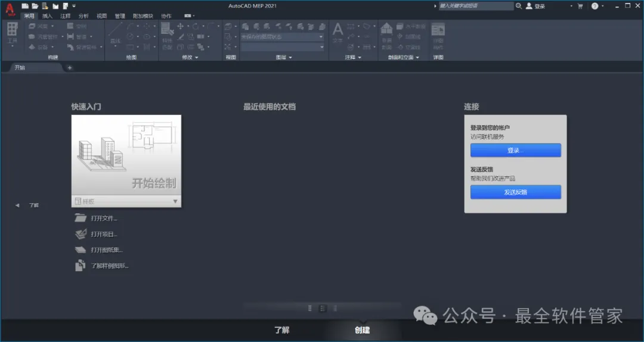Viewport: 644px width, 342px height.
Task: Open the 协作 ribbon tab
Action: click(x=166, y=16)
